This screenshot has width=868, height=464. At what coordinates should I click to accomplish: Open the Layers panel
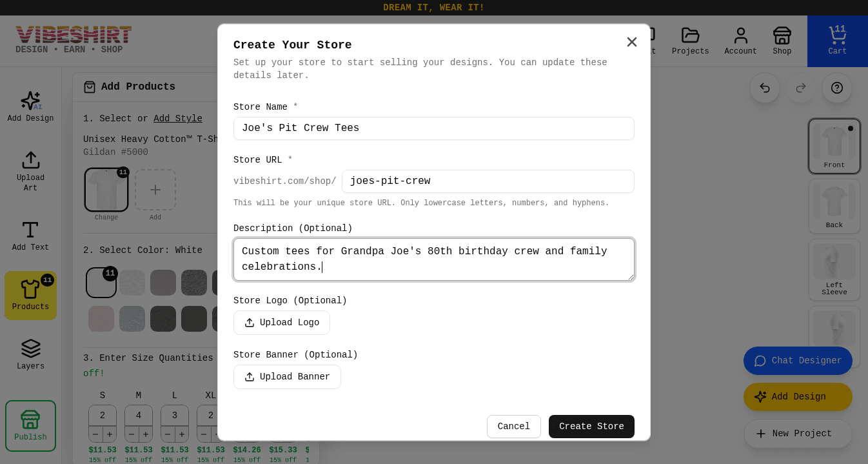pyautogui.click(x=30, y=355)
